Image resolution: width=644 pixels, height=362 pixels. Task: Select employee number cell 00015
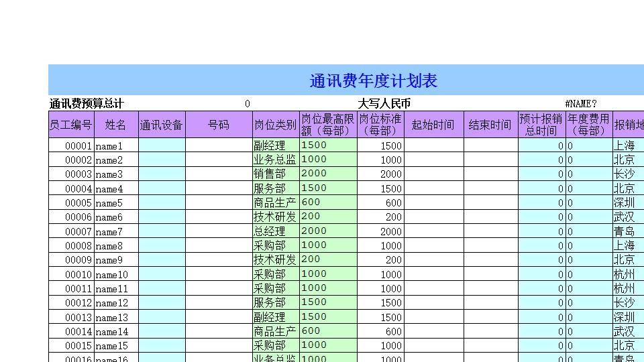(72, 346)
